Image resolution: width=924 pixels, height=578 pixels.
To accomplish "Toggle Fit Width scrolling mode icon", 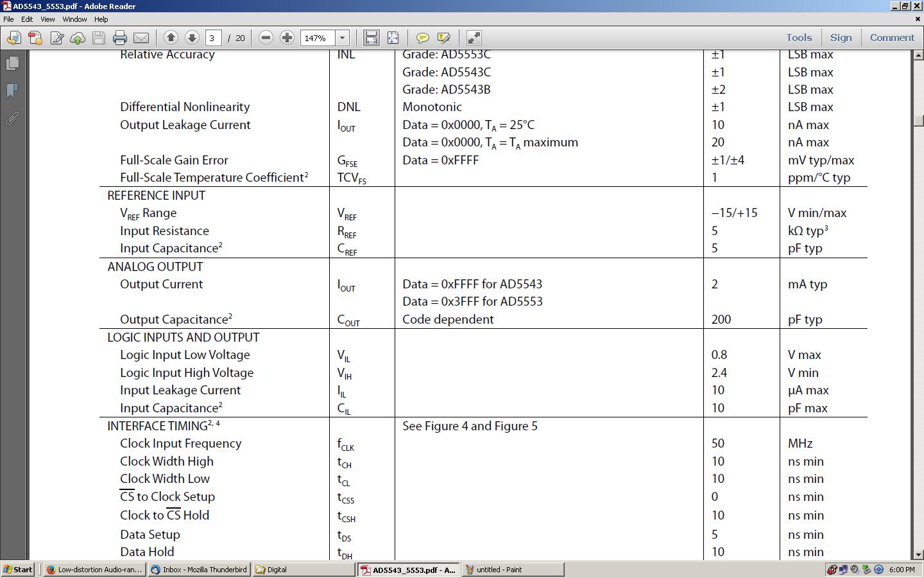I will 372,38.
